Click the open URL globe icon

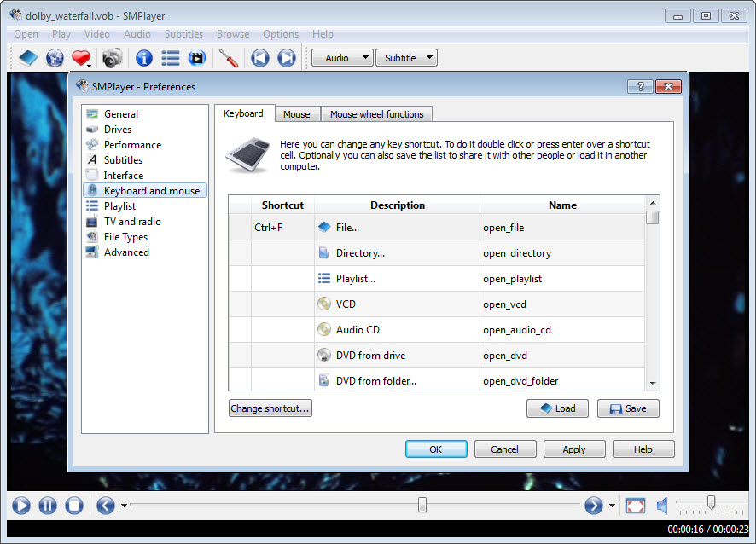[x=55, y=58]
